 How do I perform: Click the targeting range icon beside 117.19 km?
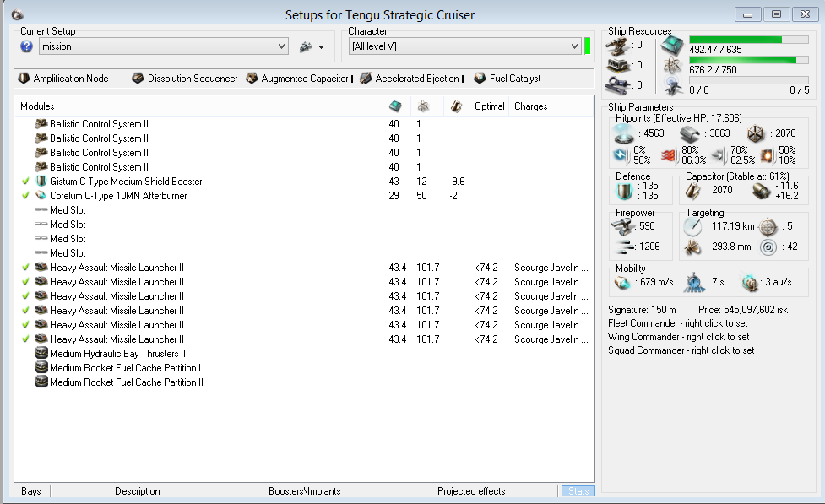tap(692, 227)
